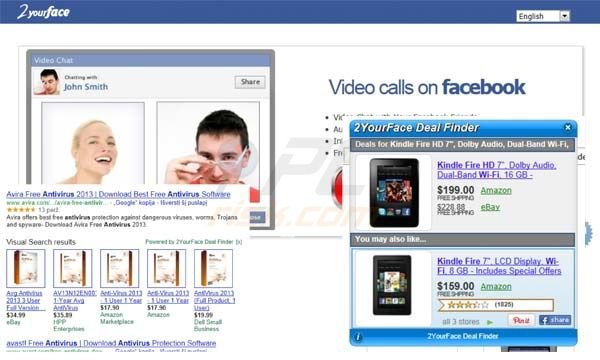
Task: Click John Smith's profile thumbnail
Action: point(47,82)
